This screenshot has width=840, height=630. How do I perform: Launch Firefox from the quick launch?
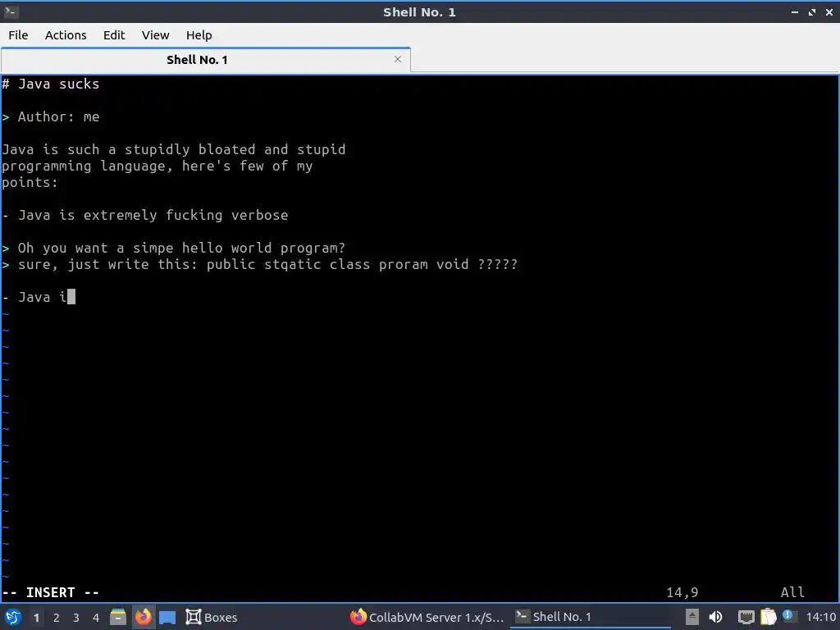click(143, 618)
